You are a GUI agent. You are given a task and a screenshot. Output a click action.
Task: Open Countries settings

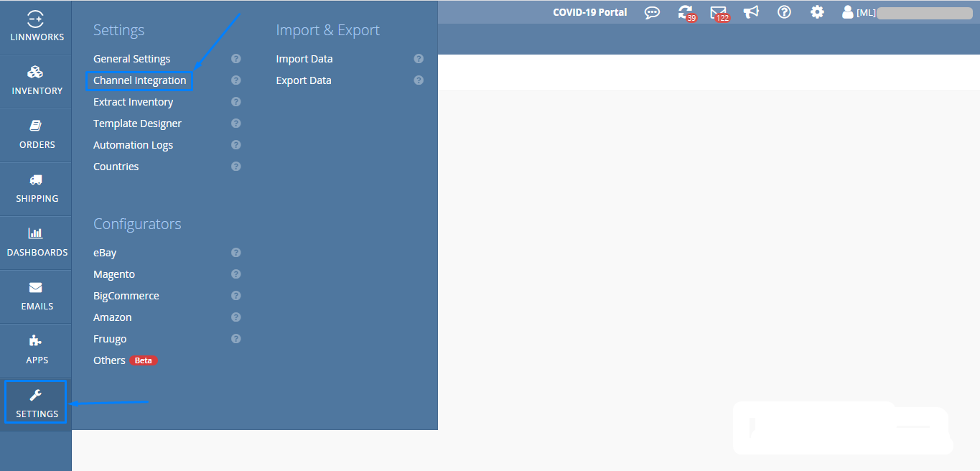pos(116,167)
